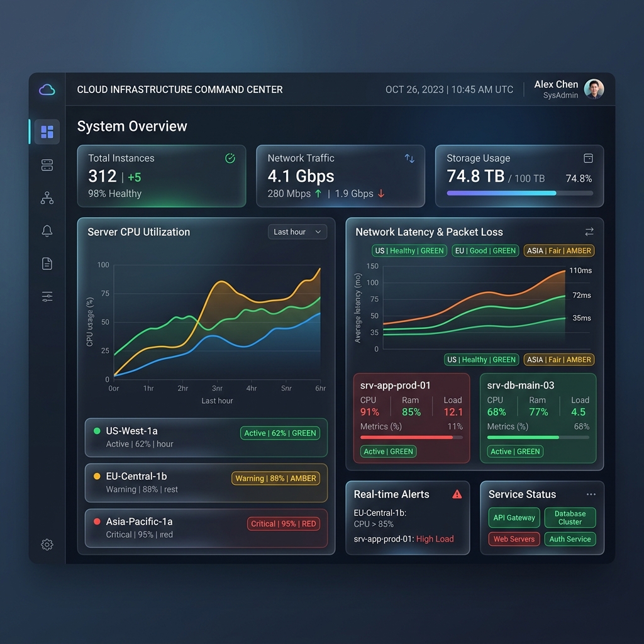Viewport: 644px width, 644px height.
Task: Click the Storage Usage disk icon
Action: point(588,158)
